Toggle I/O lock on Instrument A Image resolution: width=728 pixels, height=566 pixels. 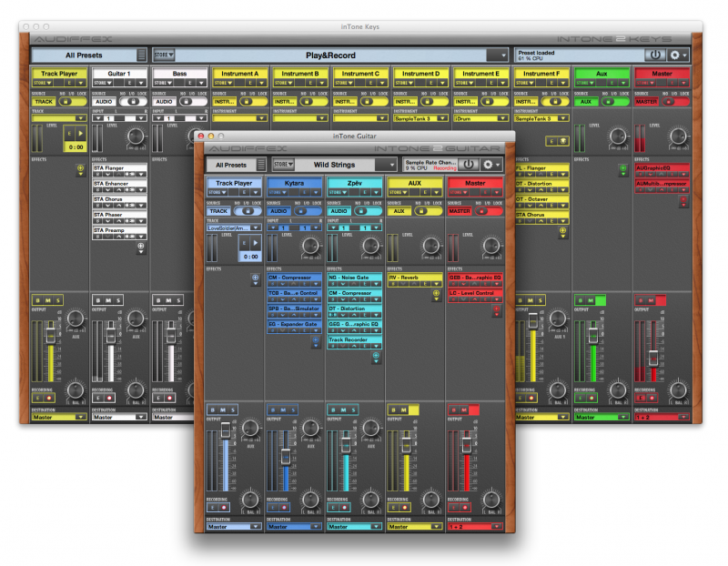point(253,101)
